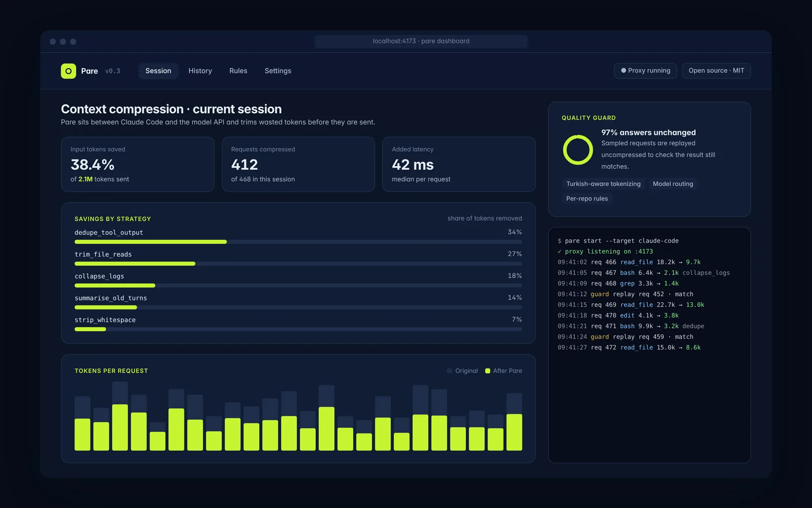This screenshot has width=812, height=508.
Task: Click the 97% answers unchanged heading
Action: 649,133
